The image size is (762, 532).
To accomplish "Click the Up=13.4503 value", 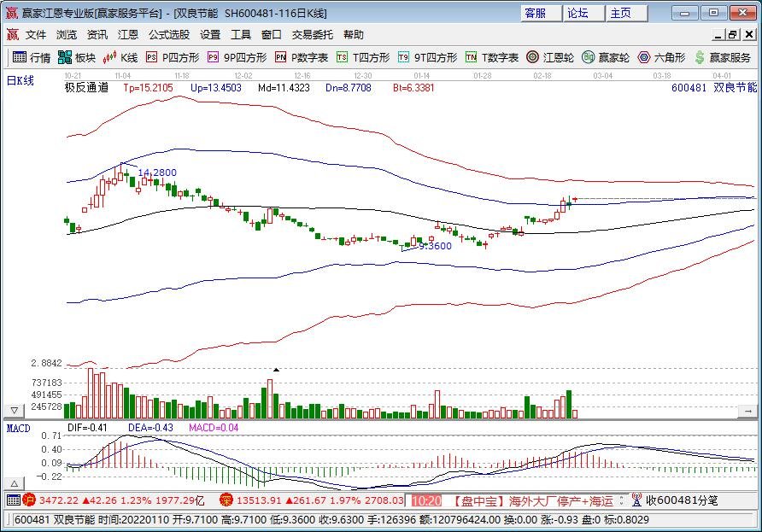I will 216,88.
